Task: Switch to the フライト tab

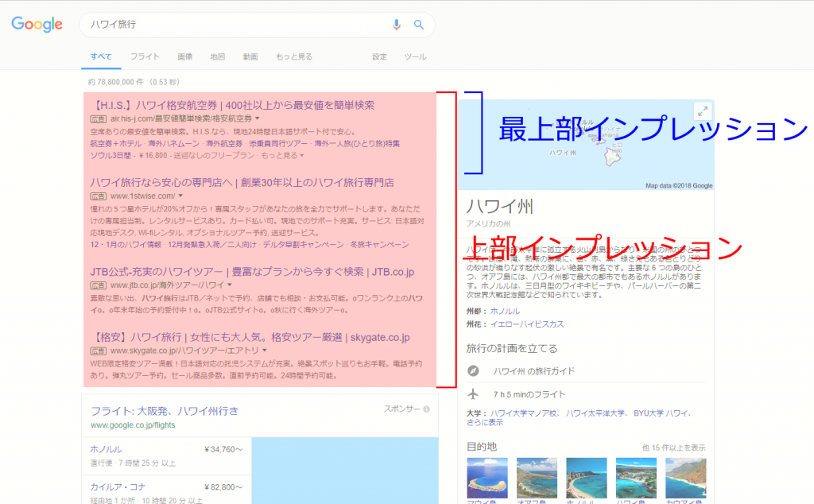Action: click(x=145, y=56)
